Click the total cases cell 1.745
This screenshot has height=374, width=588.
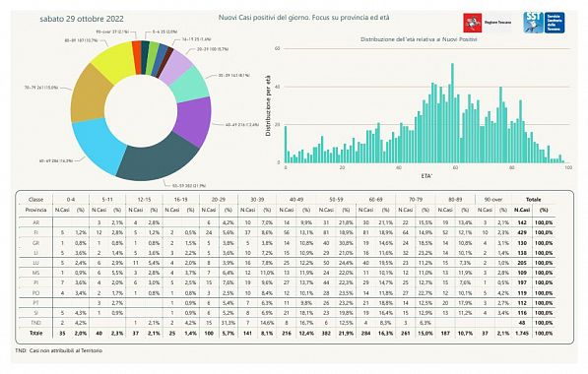click(522, 333)
